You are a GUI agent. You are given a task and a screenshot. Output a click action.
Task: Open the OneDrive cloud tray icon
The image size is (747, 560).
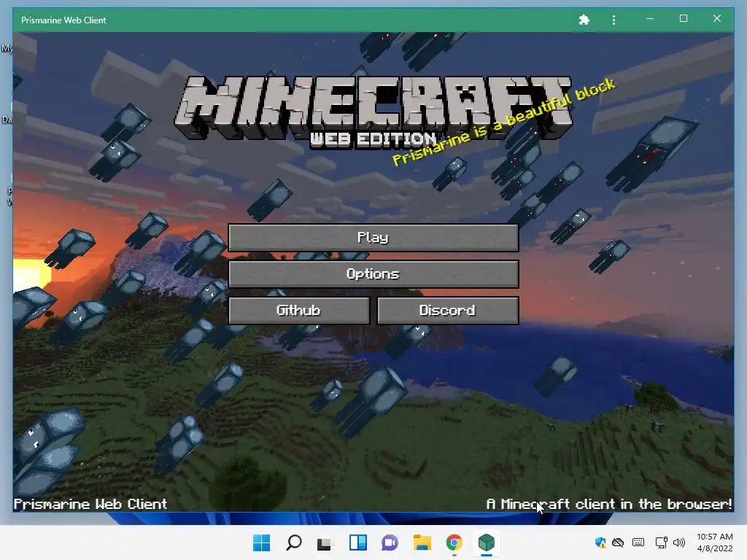[x=618, y=542]
